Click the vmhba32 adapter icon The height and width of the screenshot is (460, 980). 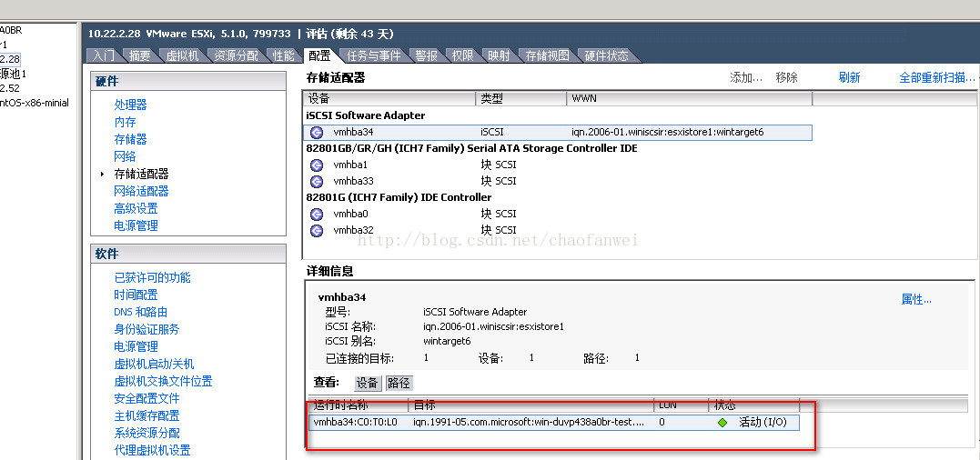317,230
